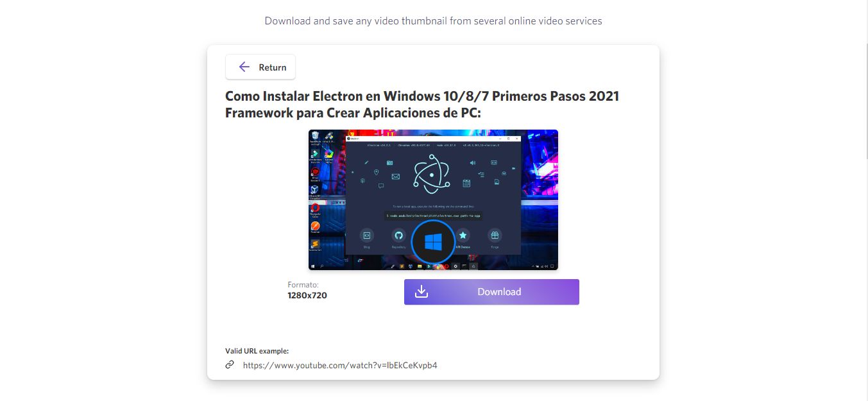868x401 pixels.
Task: Click the envelope mail icon in thumbnail
Action: 396,176
